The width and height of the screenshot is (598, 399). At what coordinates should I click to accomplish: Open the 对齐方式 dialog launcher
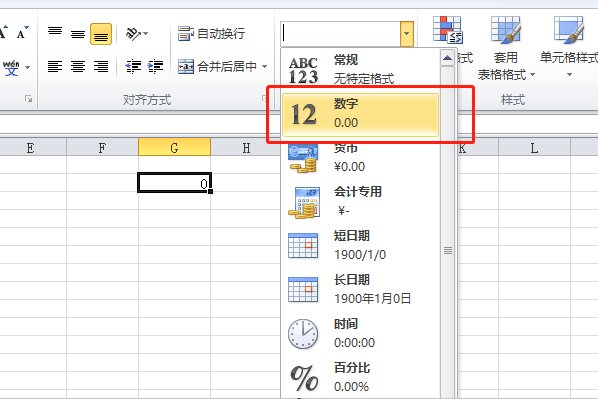click(264, 99)
